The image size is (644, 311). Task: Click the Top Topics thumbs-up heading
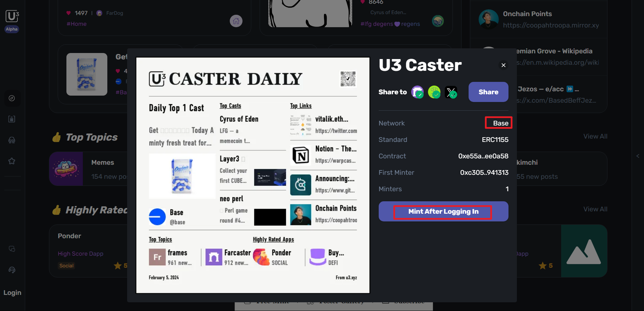(85, 137)
